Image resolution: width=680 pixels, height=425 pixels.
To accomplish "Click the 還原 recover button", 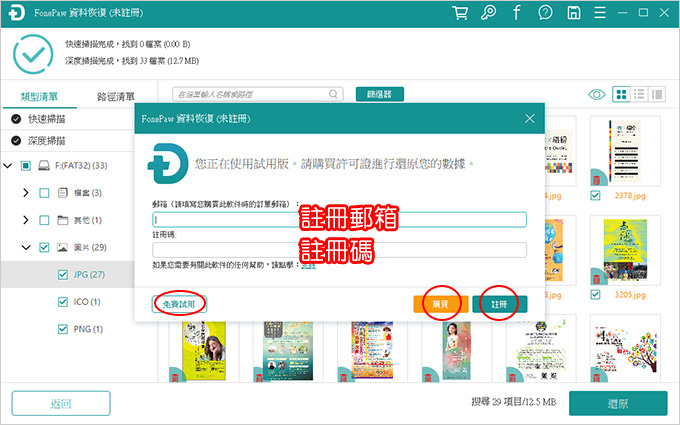I will click(x=618, y=403).
